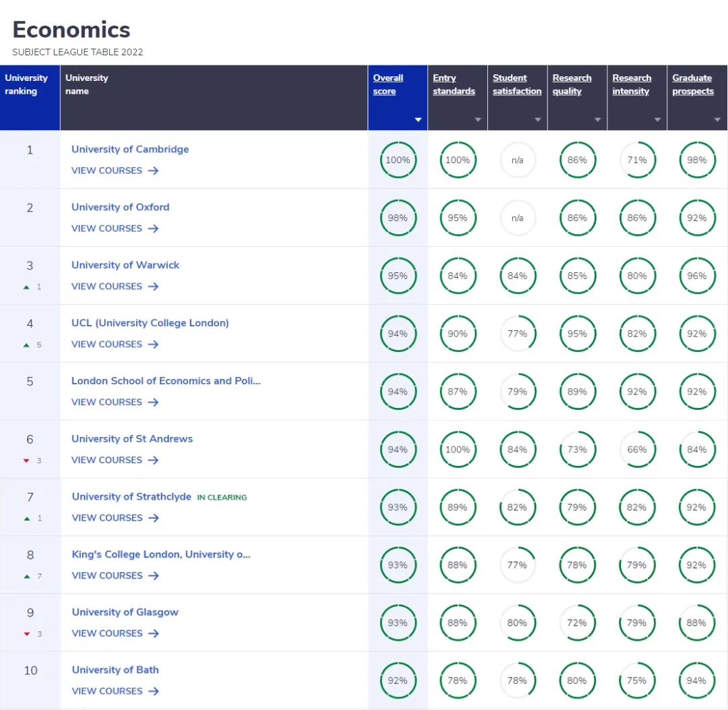Sort by Research quality header
This screenshot has width=728, height=710.
[572, 84]
